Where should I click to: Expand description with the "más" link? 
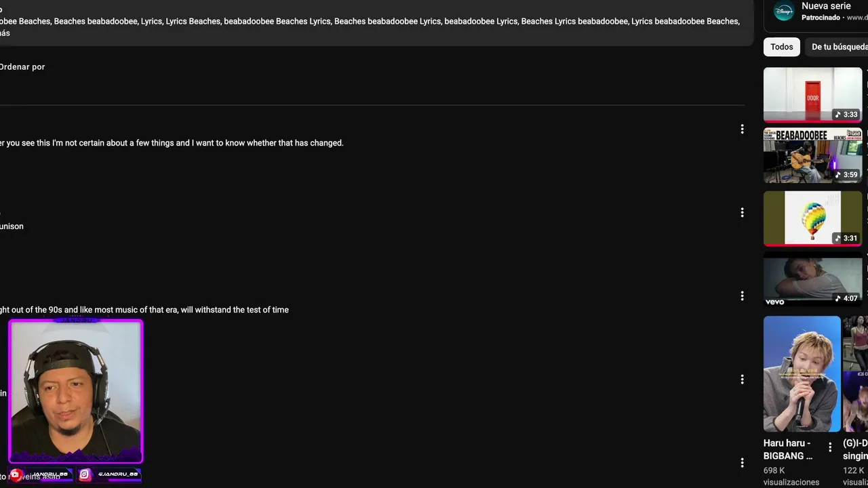click(x=5, y=33)
